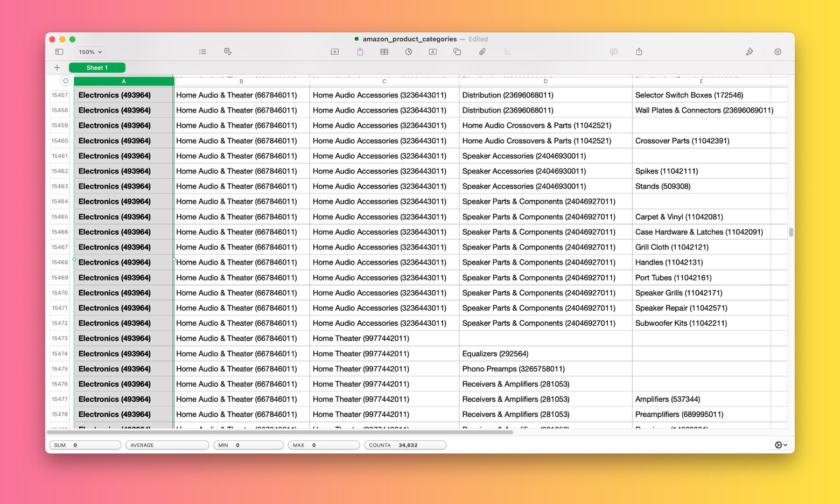Select column A header
This screenshot has width=840, height=504.
pyautogui.click(x=124, y=81)
